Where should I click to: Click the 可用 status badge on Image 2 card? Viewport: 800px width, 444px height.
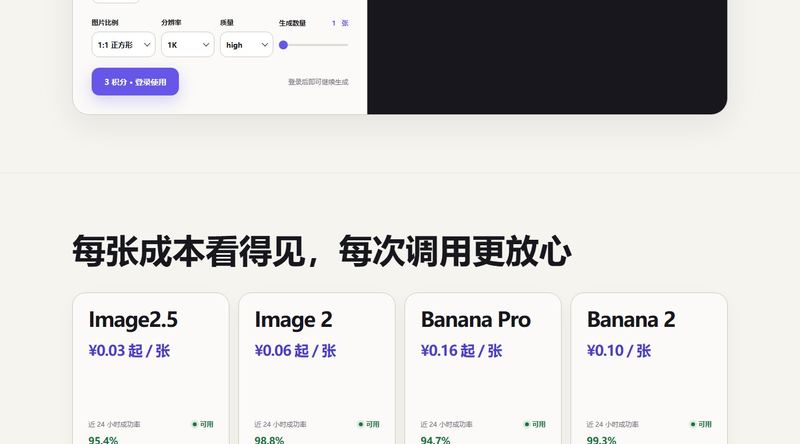tap(368, 424)
